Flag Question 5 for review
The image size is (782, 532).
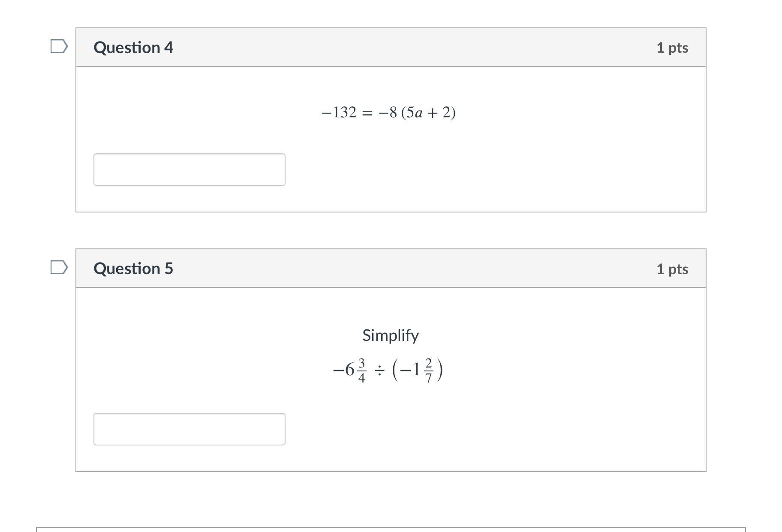click(x=59, y=267)
